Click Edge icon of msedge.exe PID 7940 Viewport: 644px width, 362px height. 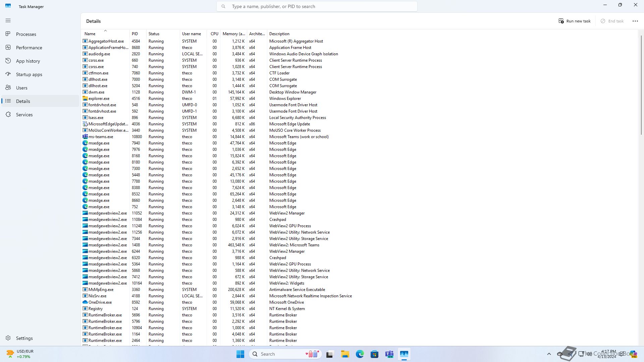pos(85,143)
